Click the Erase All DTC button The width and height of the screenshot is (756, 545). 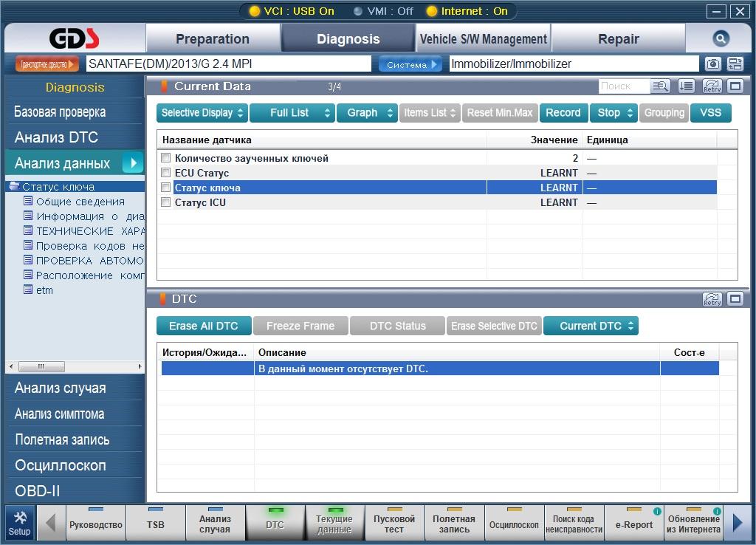(204, 326)
